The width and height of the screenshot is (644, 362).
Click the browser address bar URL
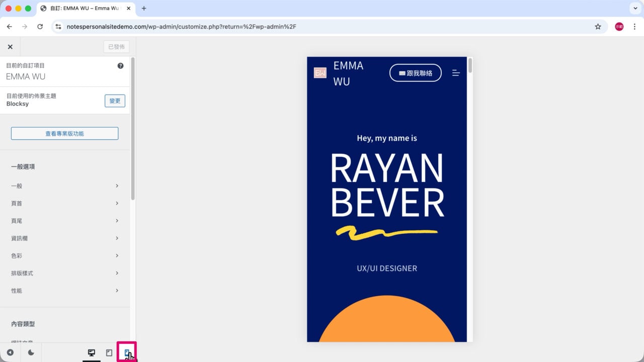pos(181,27)
